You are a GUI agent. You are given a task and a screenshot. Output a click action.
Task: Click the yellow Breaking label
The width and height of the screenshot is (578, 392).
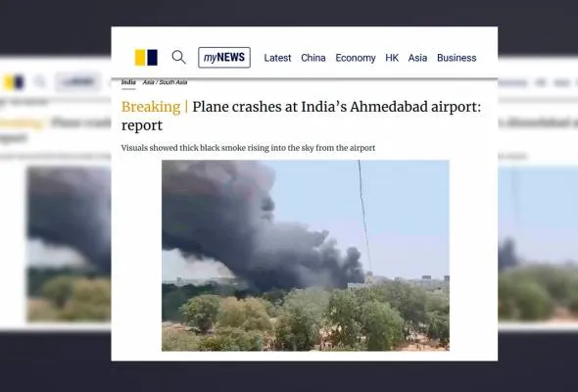point(151,107)
